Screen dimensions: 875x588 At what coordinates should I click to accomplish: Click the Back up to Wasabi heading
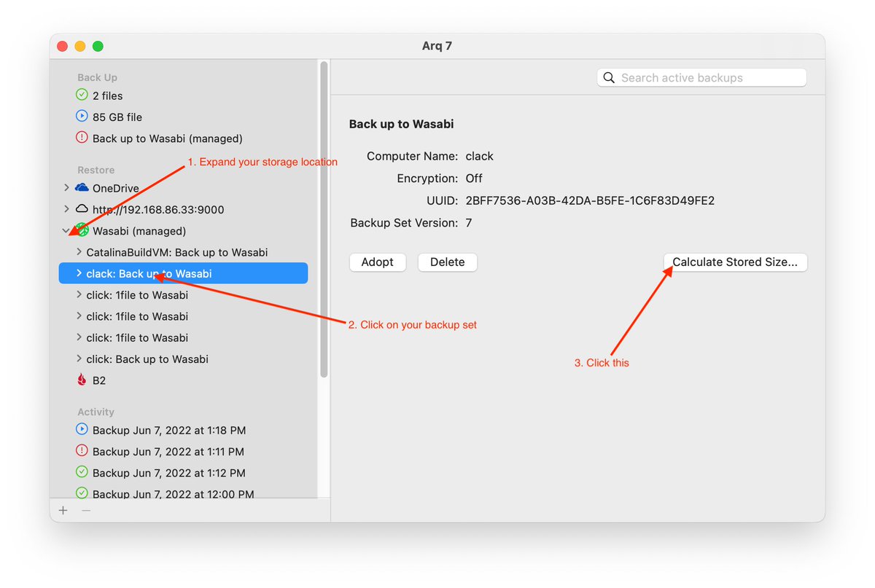[x=401, y=124]
